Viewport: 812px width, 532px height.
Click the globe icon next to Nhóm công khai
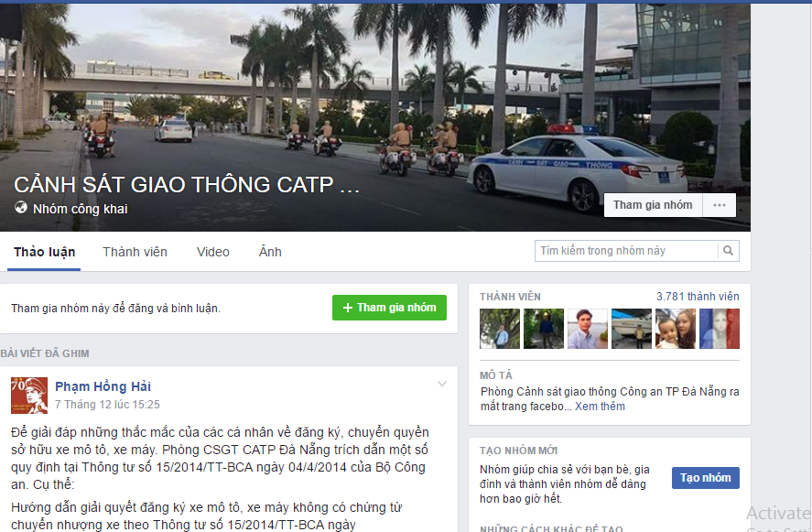21,208
